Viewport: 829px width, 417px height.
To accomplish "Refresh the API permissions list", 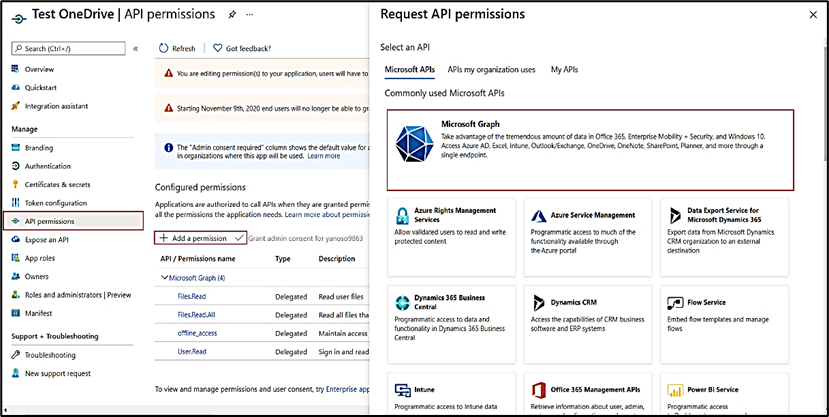I will point(178,48).
